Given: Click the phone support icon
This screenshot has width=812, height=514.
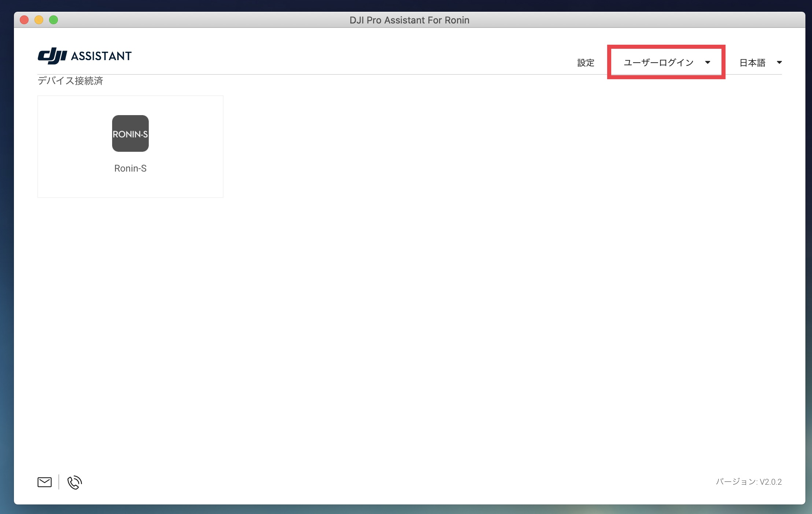Looking at the screenshot, I should (74, 482).
